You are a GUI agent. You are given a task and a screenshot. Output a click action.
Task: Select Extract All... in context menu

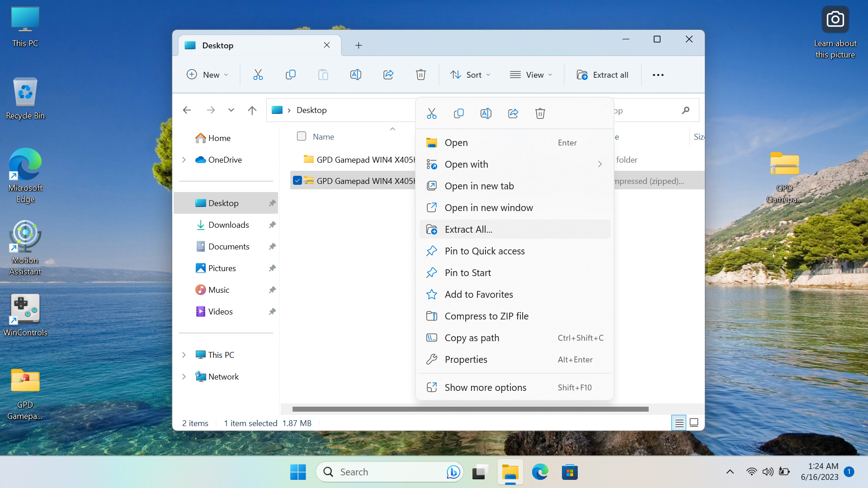coord(468,230)
